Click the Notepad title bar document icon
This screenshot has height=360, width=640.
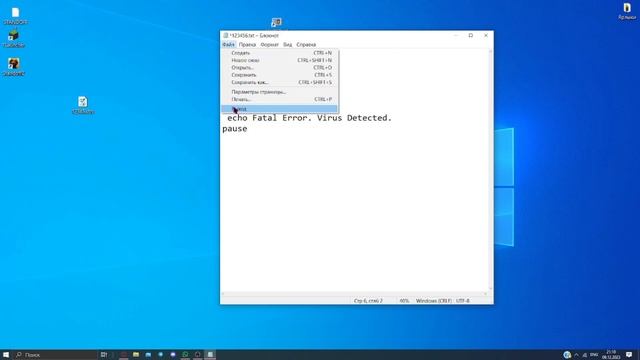226,36
